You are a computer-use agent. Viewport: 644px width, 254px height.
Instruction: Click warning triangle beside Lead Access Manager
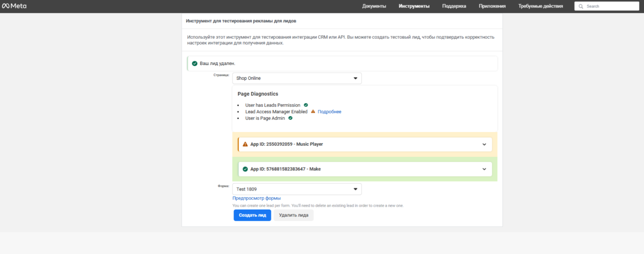313,111
